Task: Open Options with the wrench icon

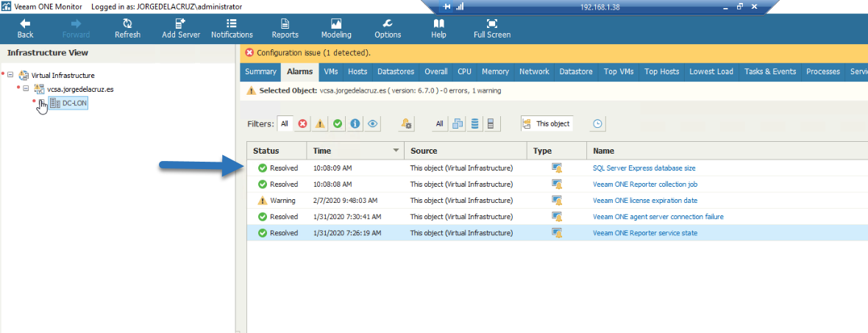Action: click(388, 29)
